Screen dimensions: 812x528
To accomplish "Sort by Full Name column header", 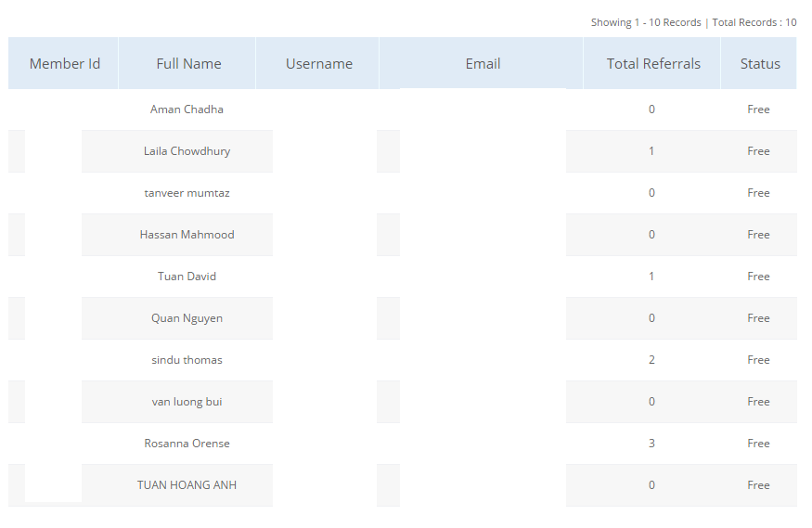I will (188, 64).
